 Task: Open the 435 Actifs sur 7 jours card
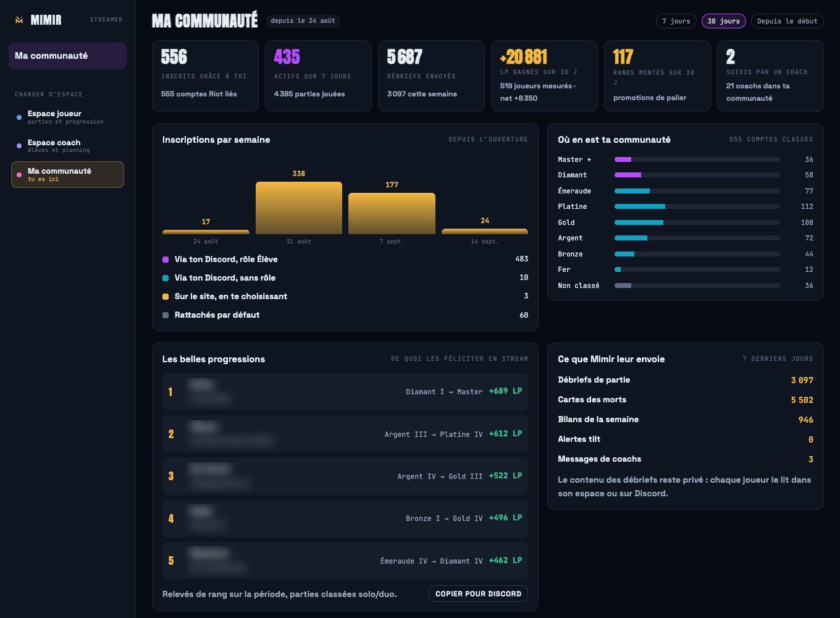coord(318,76)
